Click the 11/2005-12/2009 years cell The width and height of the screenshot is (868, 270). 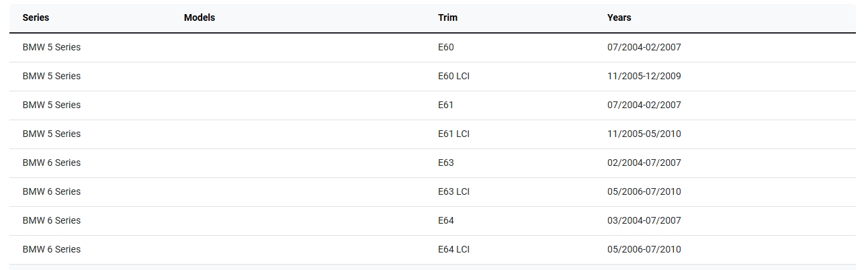644,77
